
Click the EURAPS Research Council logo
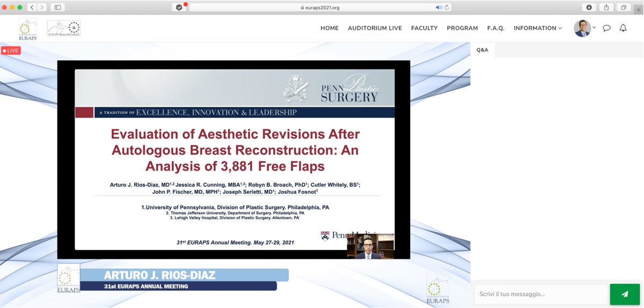point(63,28)
